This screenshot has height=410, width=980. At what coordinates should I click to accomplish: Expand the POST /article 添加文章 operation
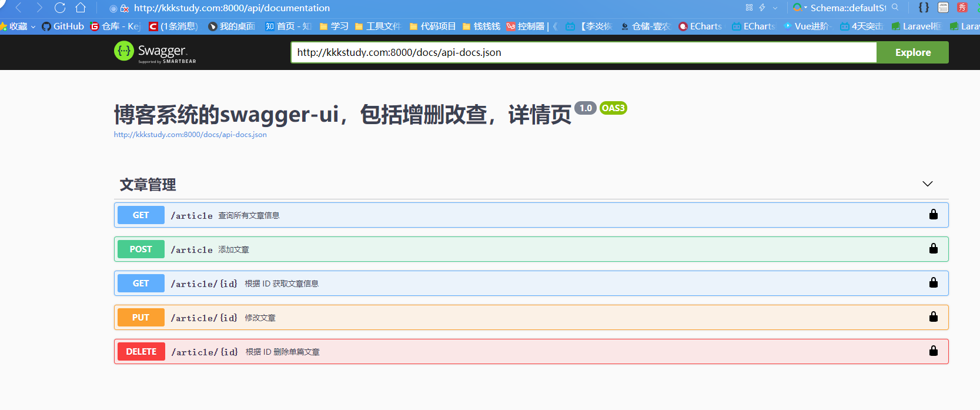tap(531, 249)
